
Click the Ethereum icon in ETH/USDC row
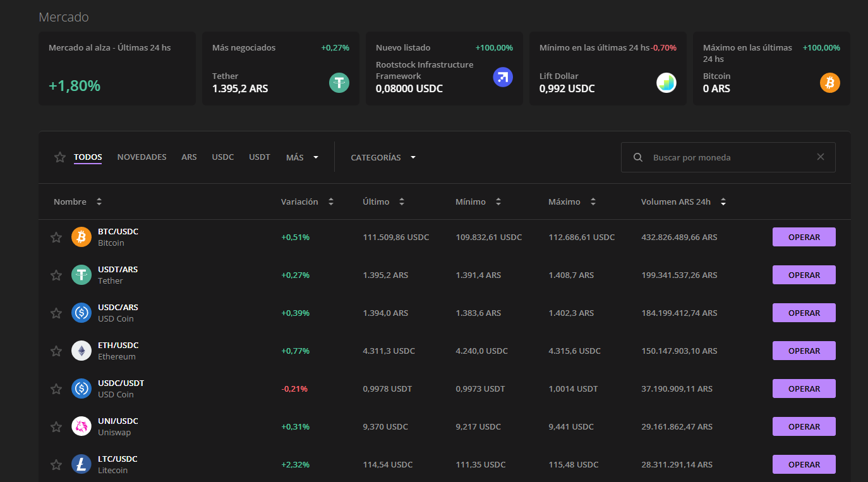(x=81, y=351)
